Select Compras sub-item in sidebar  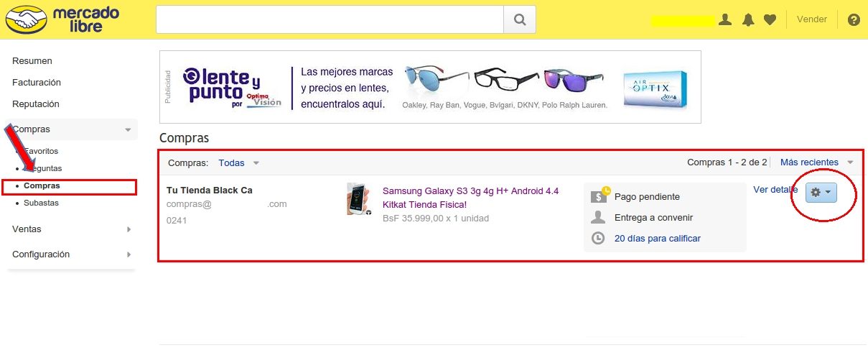42,185
